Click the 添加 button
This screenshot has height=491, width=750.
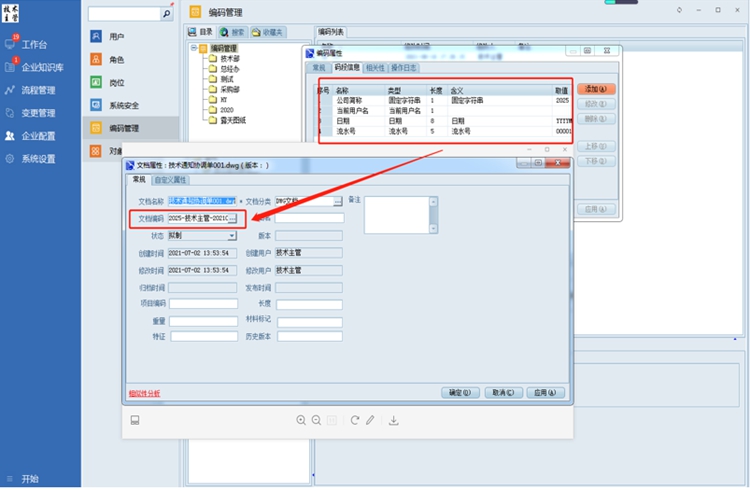coord(596,89)
